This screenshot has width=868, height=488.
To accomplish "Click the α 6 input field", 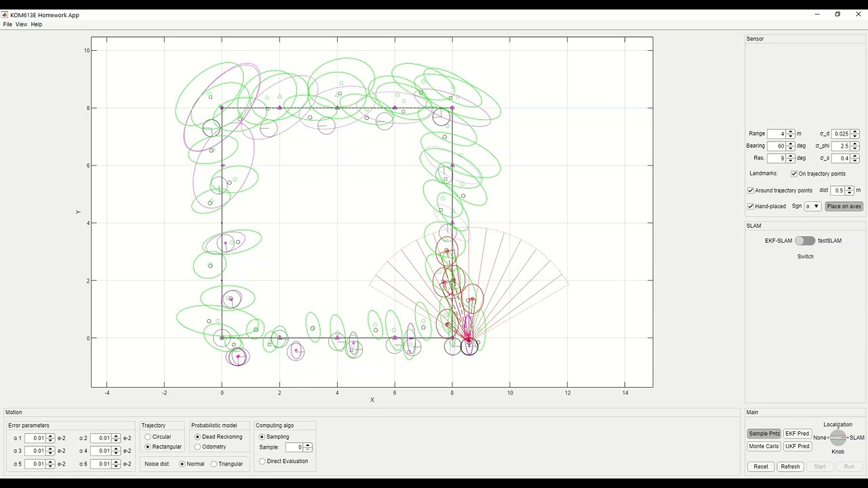I will (101, 464).
